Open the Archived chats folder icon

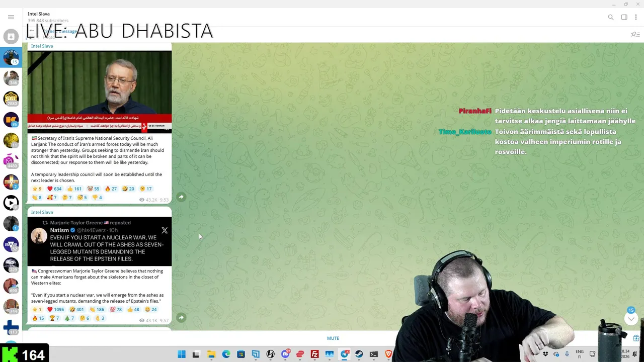click(x=11, y=37)
